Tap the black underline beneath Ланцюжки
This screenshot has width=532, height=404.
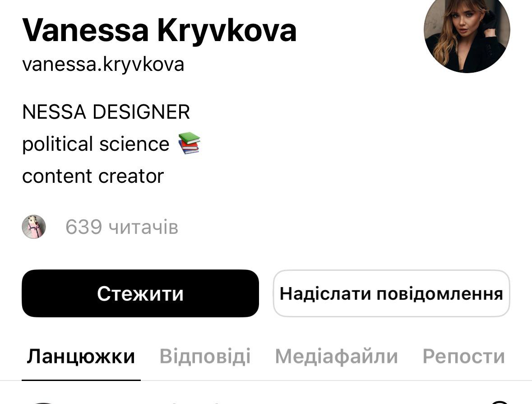81,379
